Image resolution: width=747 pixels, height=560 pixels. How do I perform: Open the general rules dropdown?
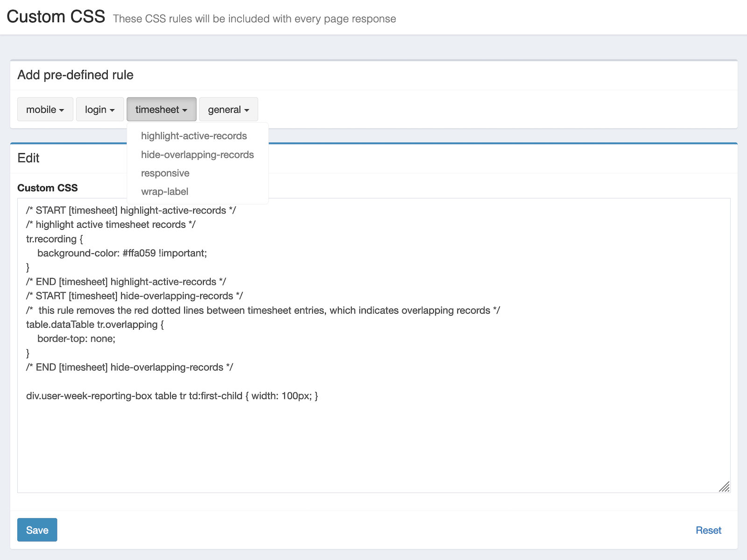click(228, 110)
